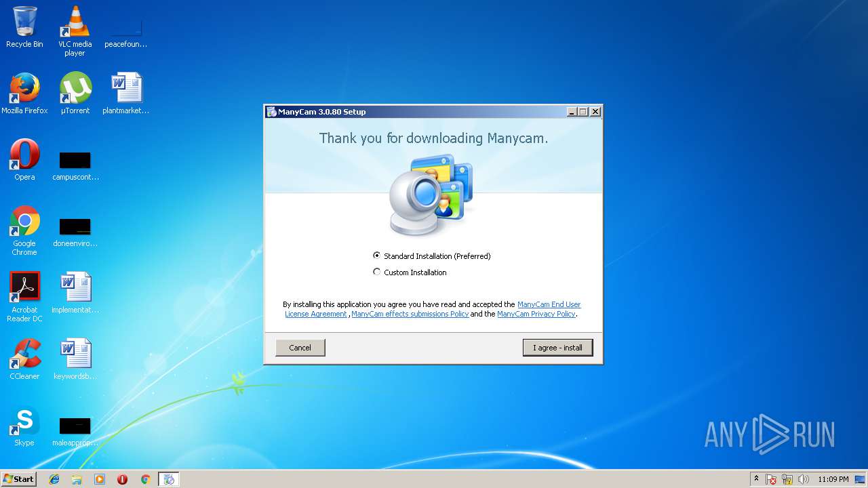This screenshot has width=868, height=488.
Task: Open Windows Explorer from the taskbar
Action: click(77, 479)
